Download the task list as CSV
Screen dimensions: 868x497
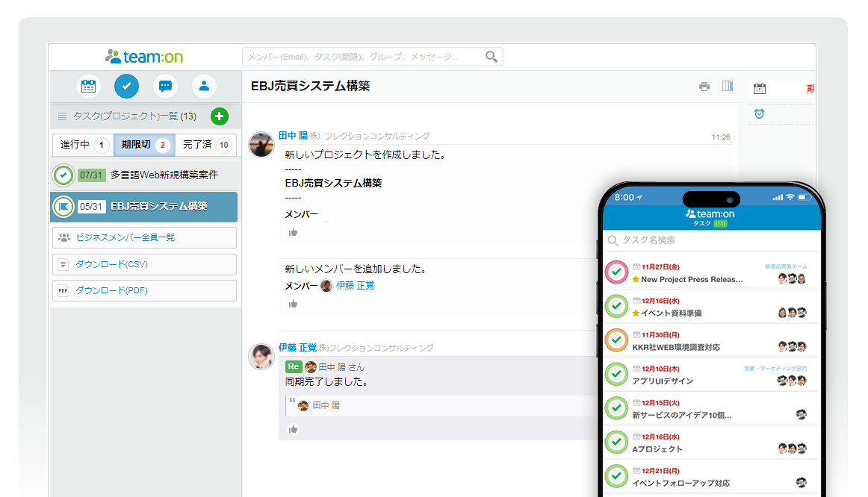click(144, 265)
